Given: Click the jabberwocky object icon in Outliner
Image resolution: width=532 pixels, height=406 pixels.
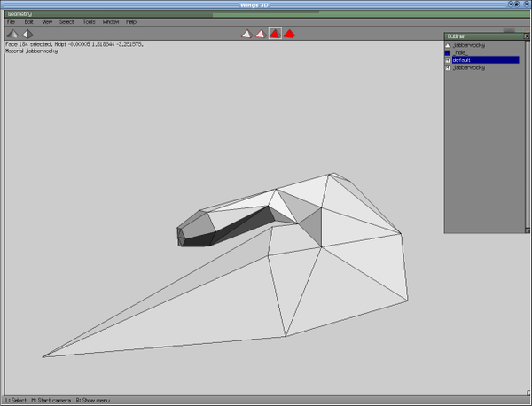Looking at the screenshot, I should (448, 44).
